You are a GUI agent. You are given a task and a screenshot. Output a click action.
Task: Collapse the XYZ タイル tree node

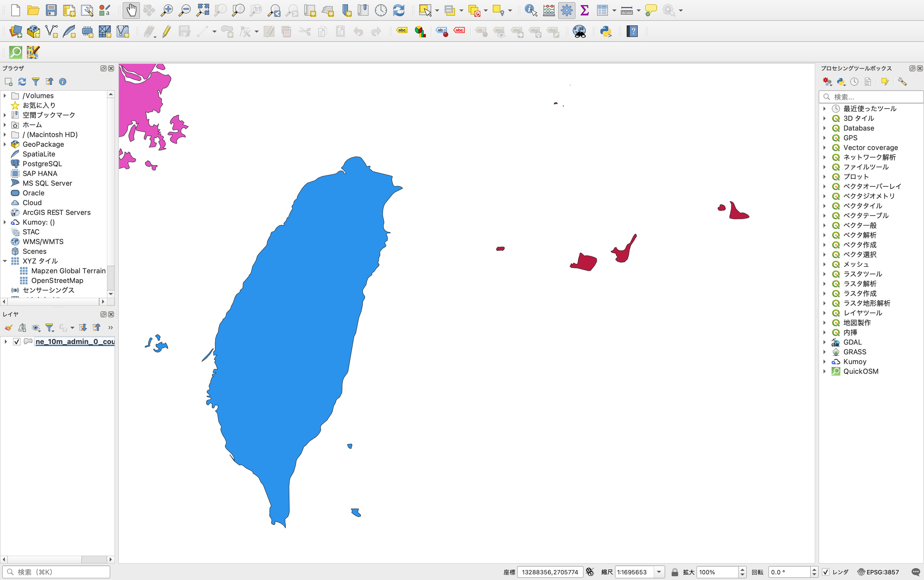(x=5, y=261)
